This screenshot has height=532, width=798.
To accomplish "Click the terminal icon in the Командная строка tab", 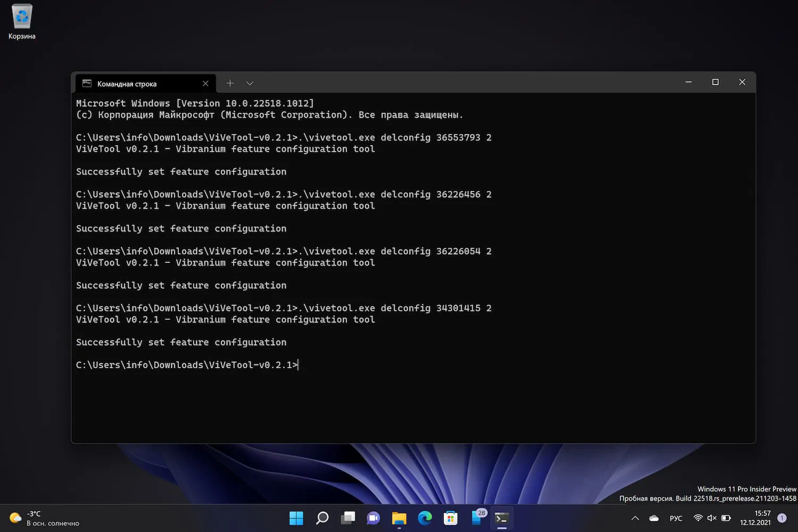I will (x=87, y=84).
